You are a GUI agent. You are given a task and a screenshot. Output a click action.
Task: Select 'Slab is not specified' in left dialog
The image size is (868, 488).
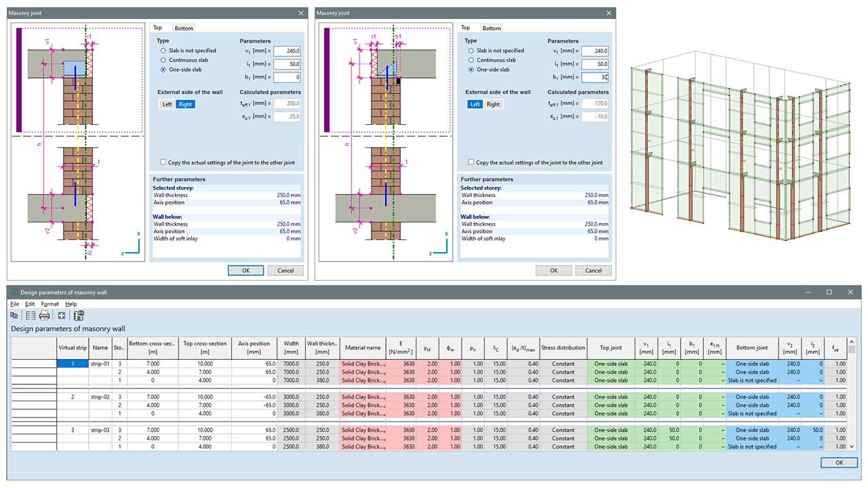click(163, 51)
